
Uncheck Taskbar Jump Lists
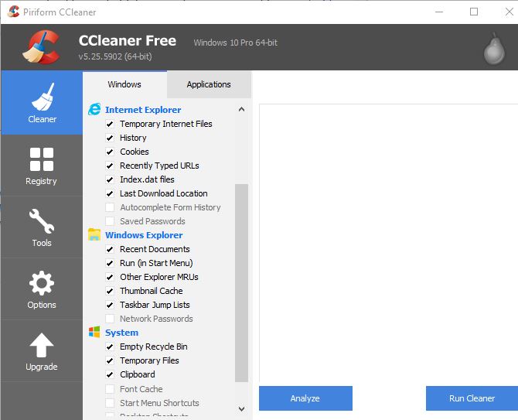[x=110, y=305]
